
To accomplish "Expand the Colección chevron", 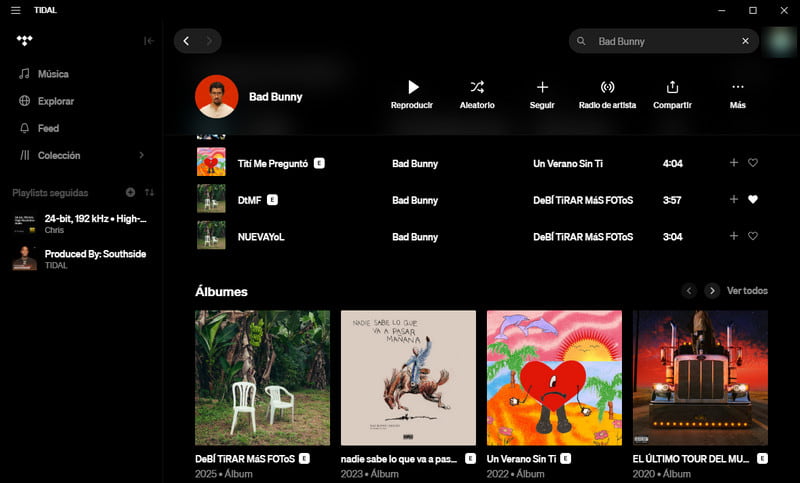I will point(141,155).
